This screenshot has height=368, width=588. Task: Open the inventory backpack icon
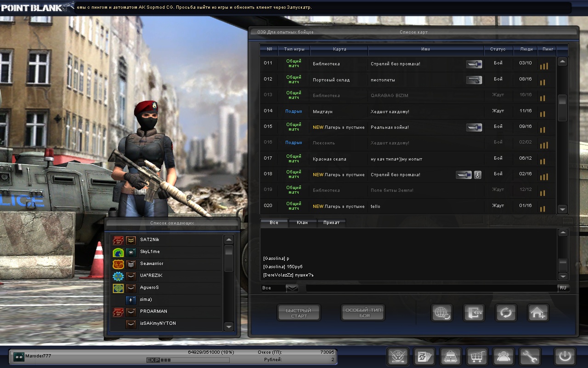click(x=451, y=356)
